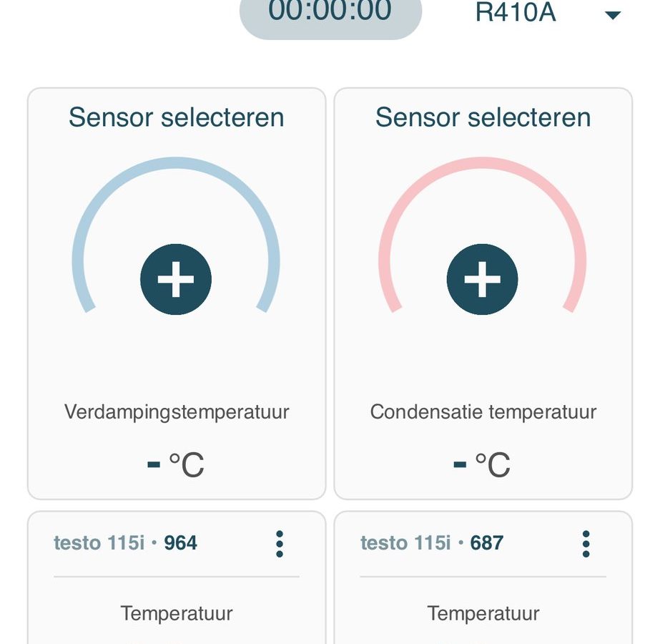The width and height of the screenshot is (660, 644).
Task: Open options menu for testo 115i 687
Action: point(586,544)
